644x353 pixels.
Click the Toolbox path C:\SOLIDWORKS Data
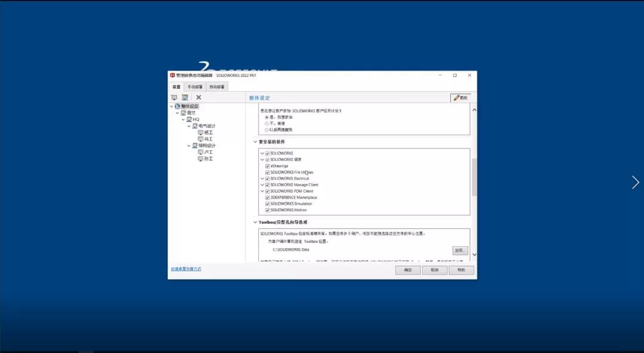[x=291, y=250]
